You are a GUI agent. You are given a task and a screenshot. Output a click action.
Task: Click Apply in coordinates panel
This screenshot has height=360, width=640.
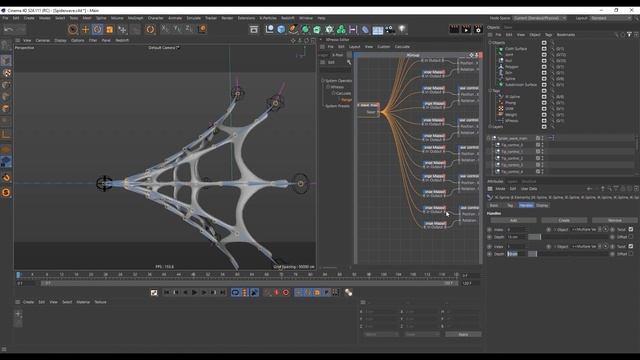(x=463, y=334)
